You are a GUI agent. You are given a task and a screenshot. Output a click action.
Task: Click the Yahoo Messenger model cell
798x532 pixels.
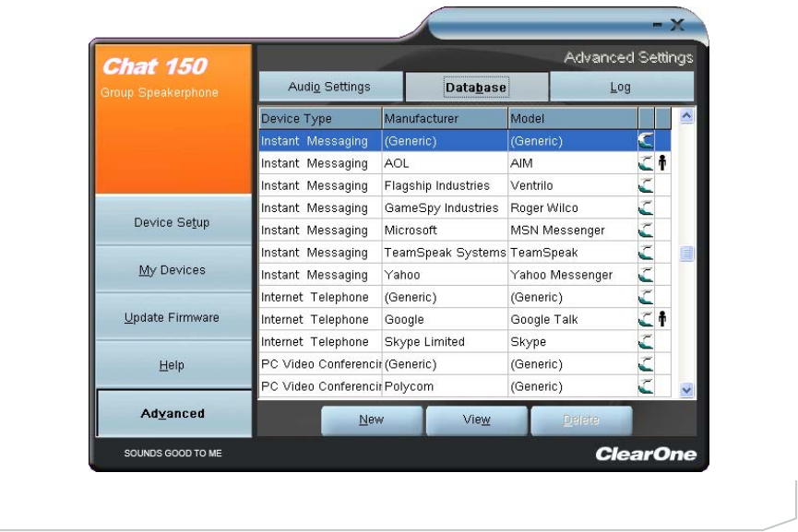pos(573,275)
